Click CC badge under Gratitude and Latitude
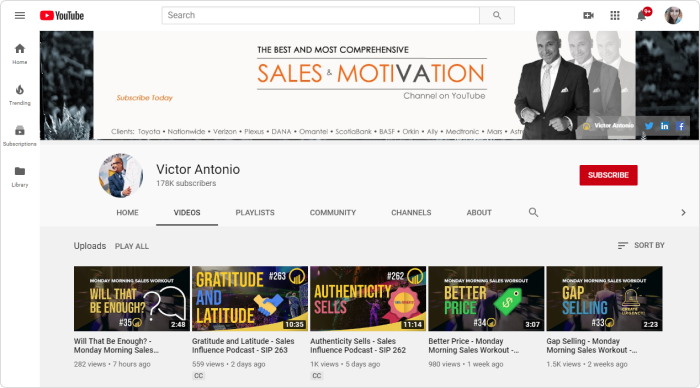The height and width of the screenshot is (388, 700). tap(199, 376)
